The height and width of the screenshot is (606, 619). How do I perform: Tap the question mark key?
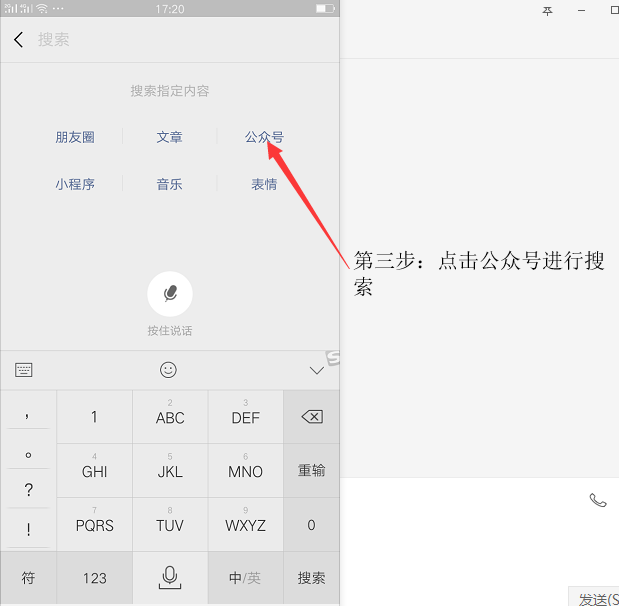coord(28,489)
